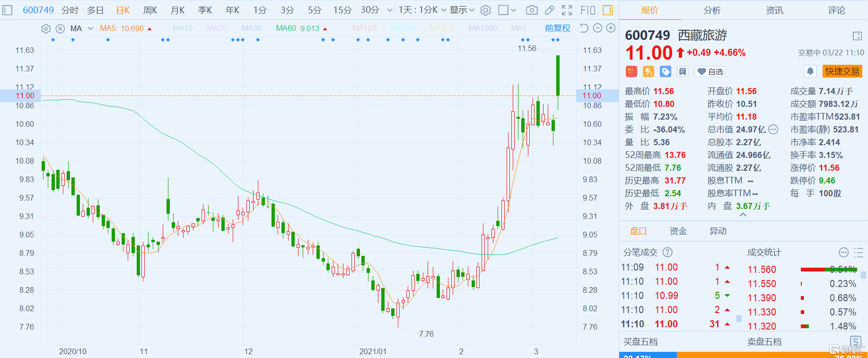
Task: Switch to 周K weekly chart
Action: click(150, 10)
